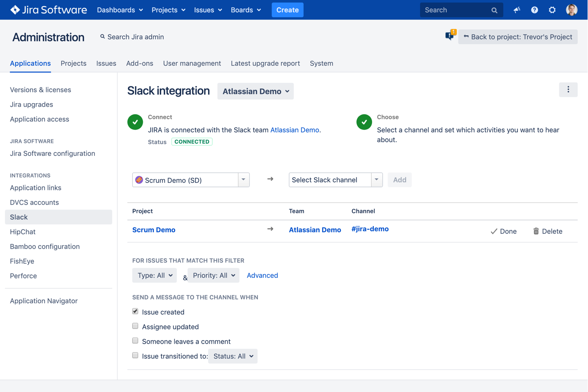Select Slack in the sidebar
This screenshot has width=588, height=392.
[58, 217]
